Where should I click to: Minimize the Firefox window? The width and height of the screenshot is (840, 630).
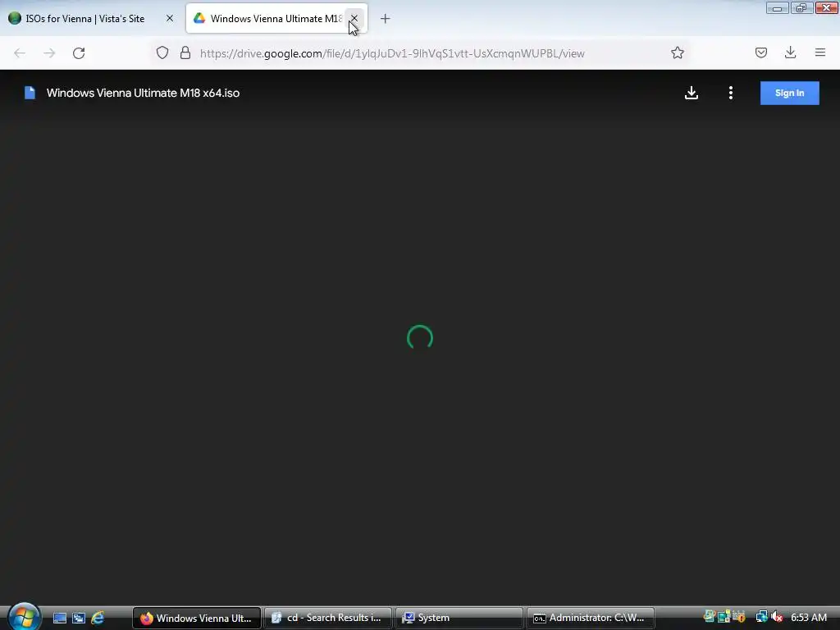[777, 8]
